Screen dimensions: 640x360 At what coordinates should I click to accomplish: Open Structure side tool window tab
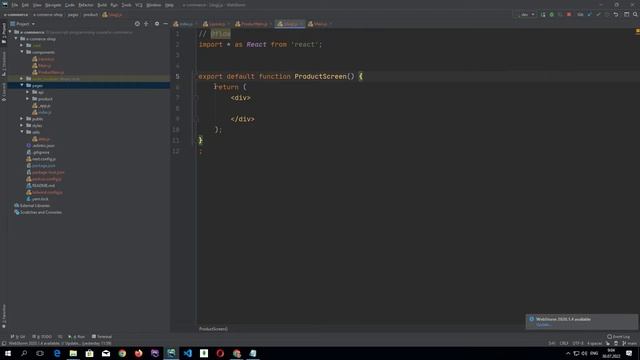coord(4,64)
